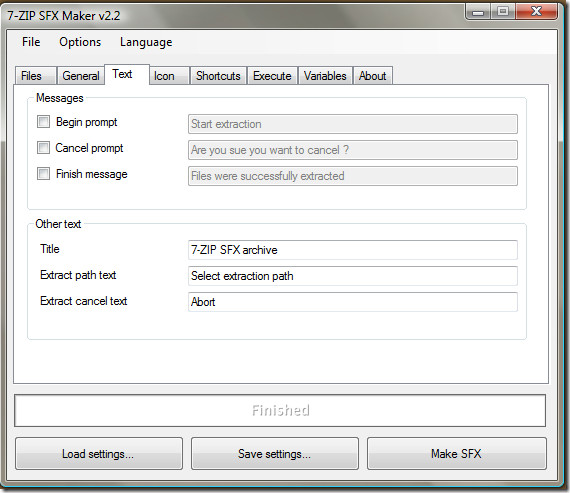Click the Save settings button
570x493 pixels.
(x=274, y=453)
